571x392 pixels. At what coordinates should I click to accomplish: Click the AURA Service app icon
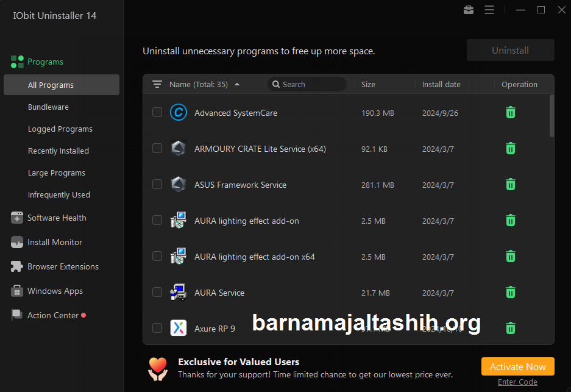(179, 292)
